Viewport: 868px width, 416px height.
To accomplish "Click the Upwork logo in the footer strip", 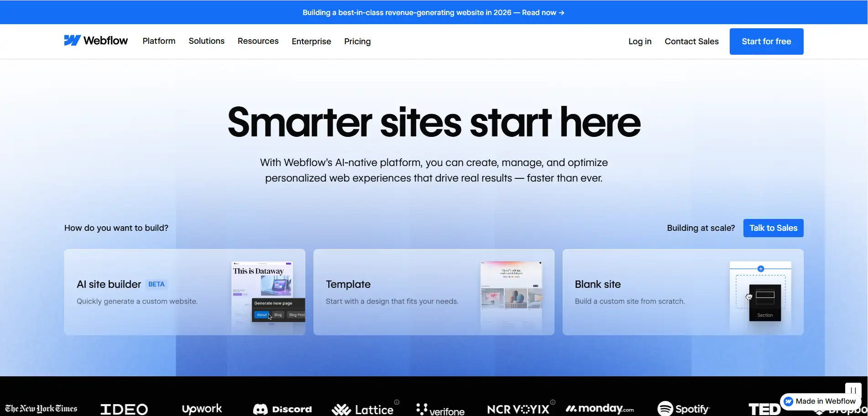I will pyautogui.click(x=201, y=408).
